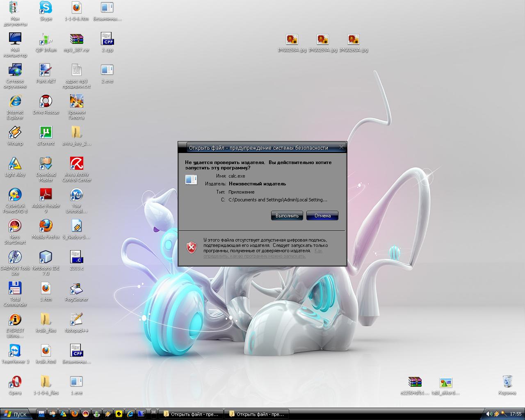Click the magic wand tray icon

(x=503, y=414)
